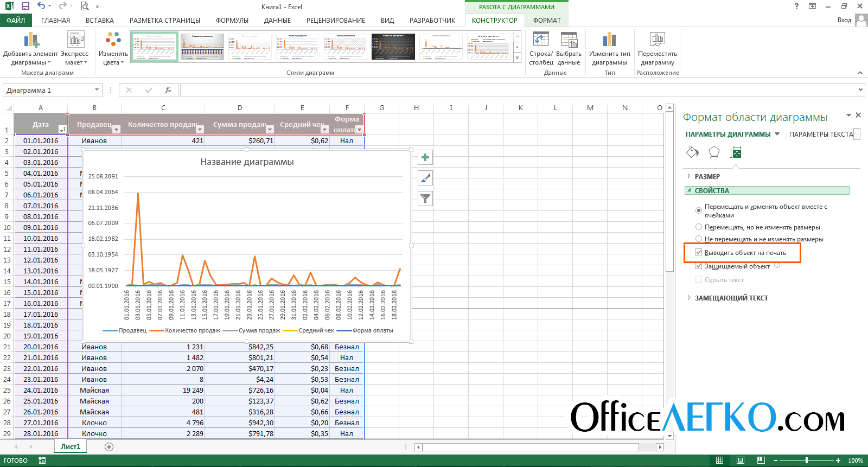Viewport: 868px width, 467px height.
Task: Click Add Chart Element icon
Action: pos(31,41)
